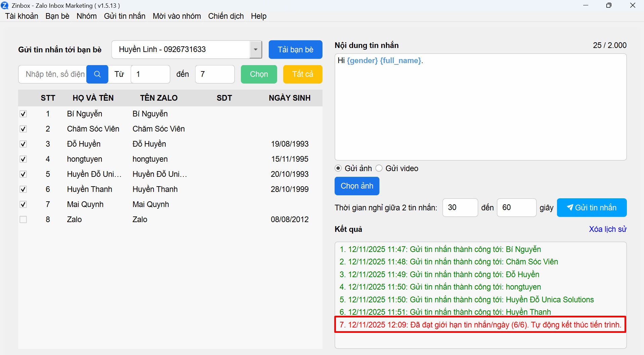Click the Zinbox app logo icon

pos(5,5)
